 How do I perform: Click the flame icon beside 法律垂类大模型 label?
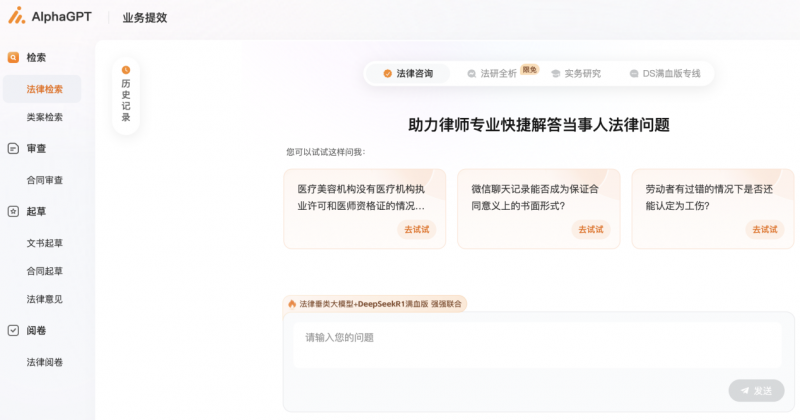click(x=292, y=304)
